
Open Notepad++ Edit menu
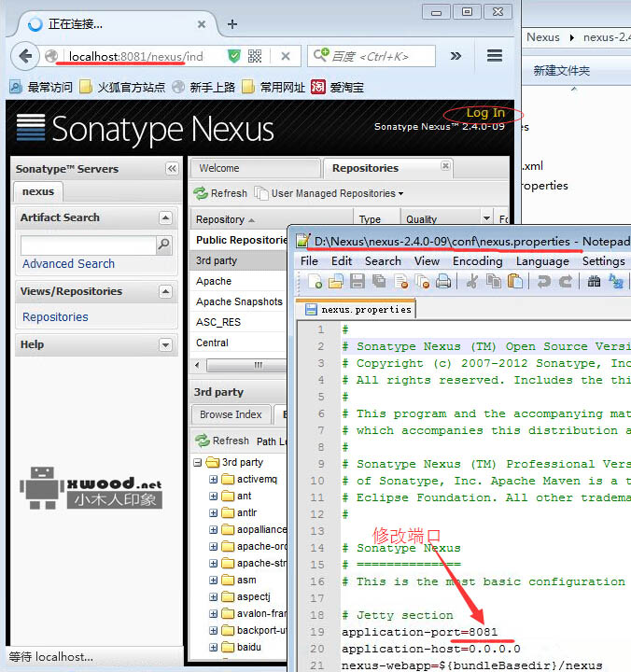point(342,261)
